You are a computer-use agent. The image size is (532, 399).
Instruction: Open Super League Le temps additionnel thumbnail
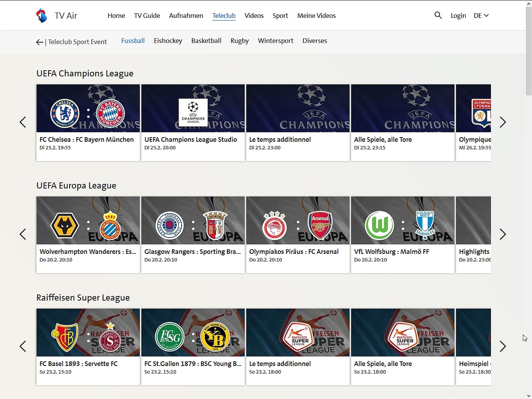click(298, 332)
